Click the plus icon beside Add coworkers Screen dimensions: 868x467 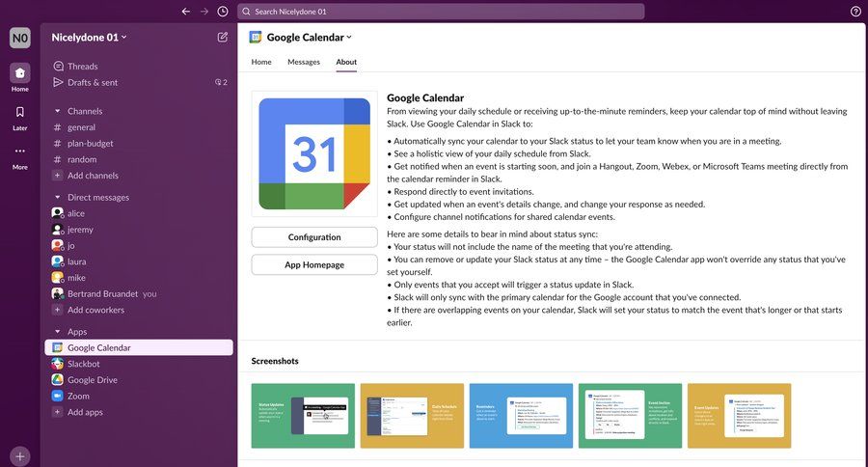[x=57, y=310]
